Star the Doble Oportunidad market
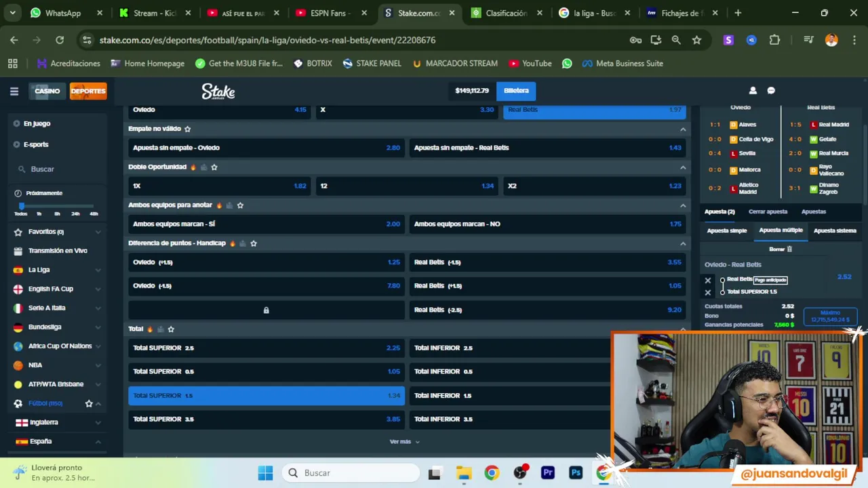868x488 pixels. point(214,167)
